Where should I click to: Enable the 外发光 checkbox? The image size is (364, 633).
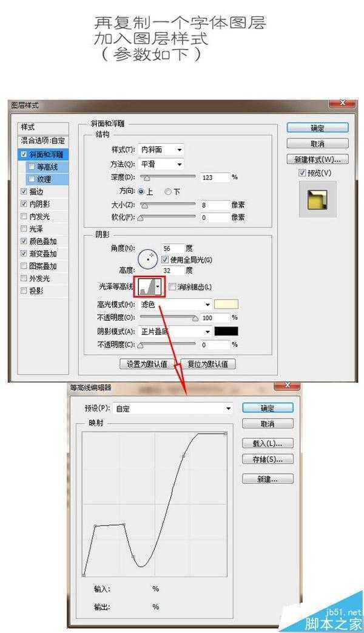(24, 278)
